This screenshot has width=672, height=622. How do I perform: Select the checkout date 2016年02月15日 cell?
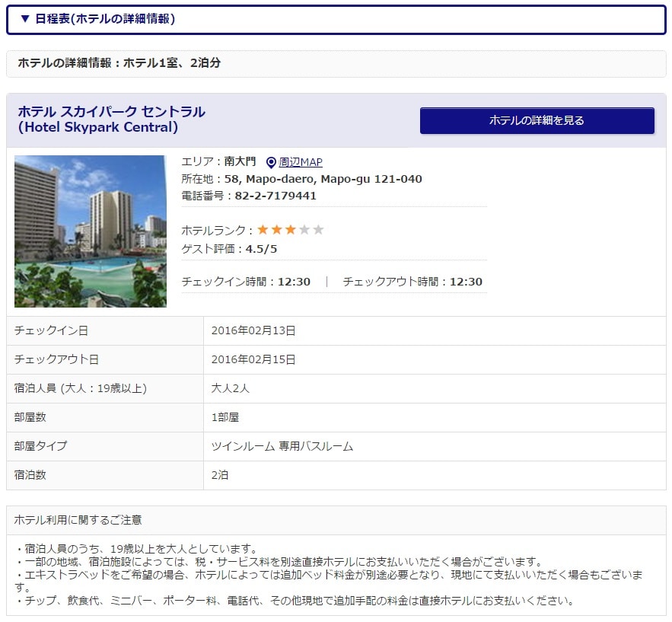tap(253, 359)
